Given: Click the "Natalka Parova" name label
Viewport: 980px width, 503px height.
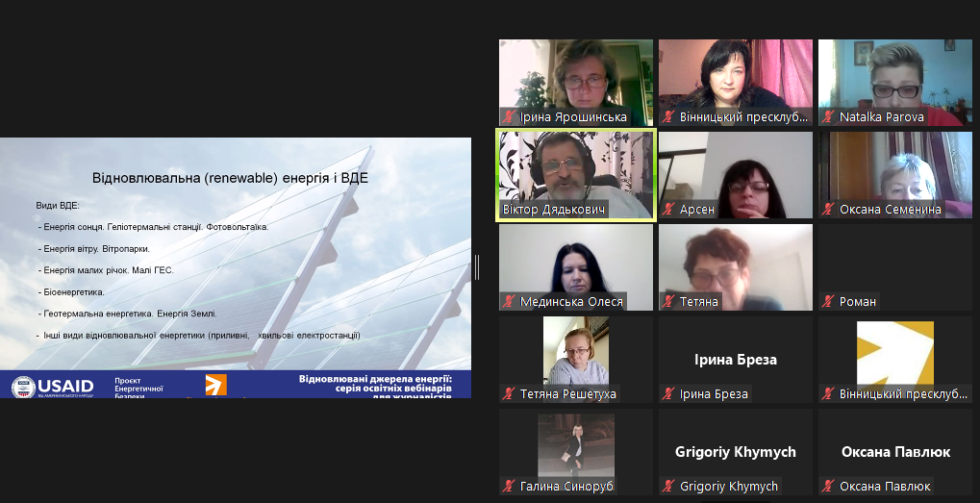Looking at the screenshot, I should pos(881,116).
